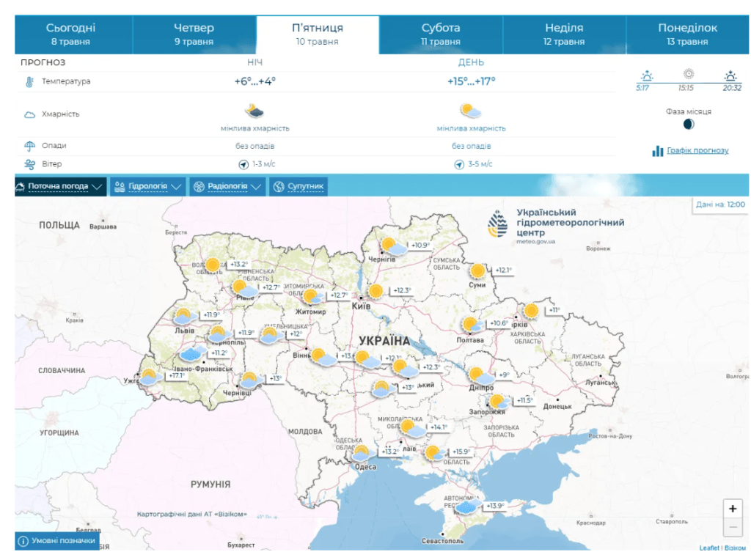Click the Zhytomyr weather icon +12.7°

(312, 297)
